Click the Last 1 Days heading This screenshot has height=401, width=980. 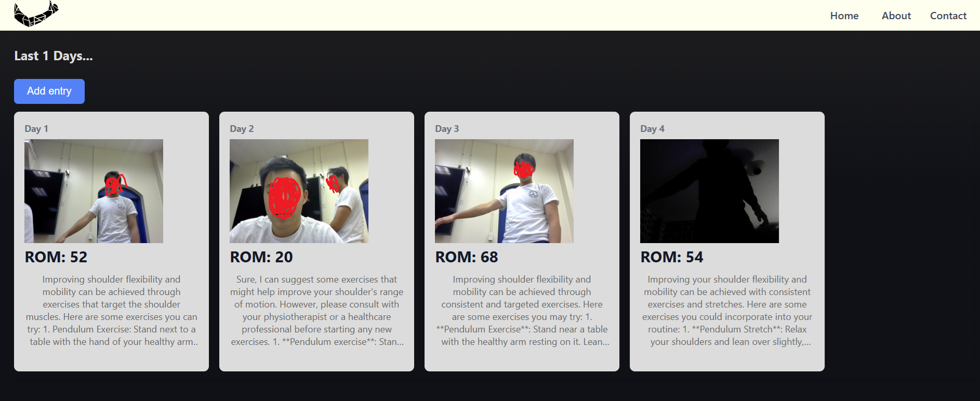pos(54,56)
